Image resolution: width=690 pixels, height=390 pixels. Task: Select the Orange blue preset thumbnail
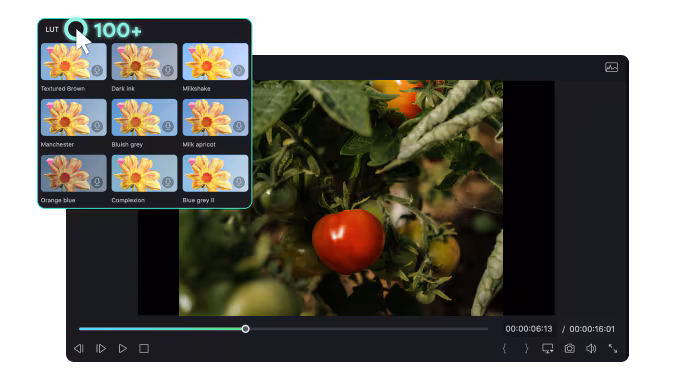click(73, 173)
